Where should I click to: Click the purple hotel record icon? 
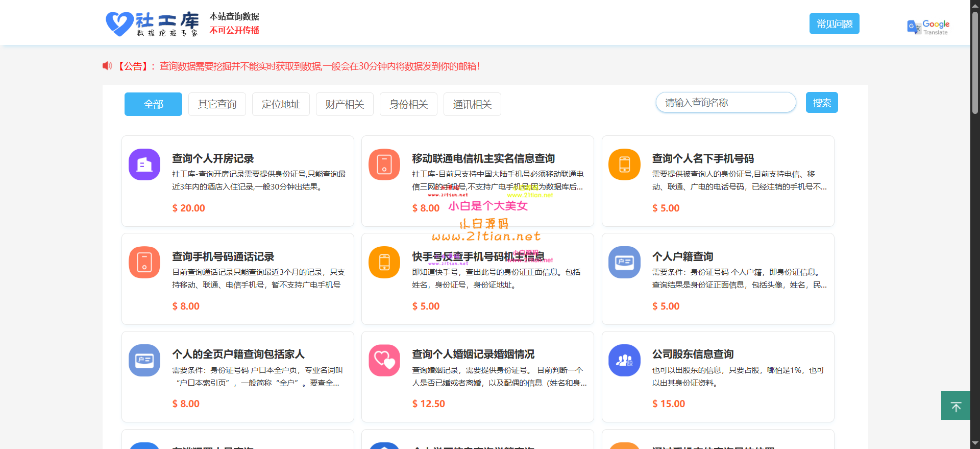point(144,164)
